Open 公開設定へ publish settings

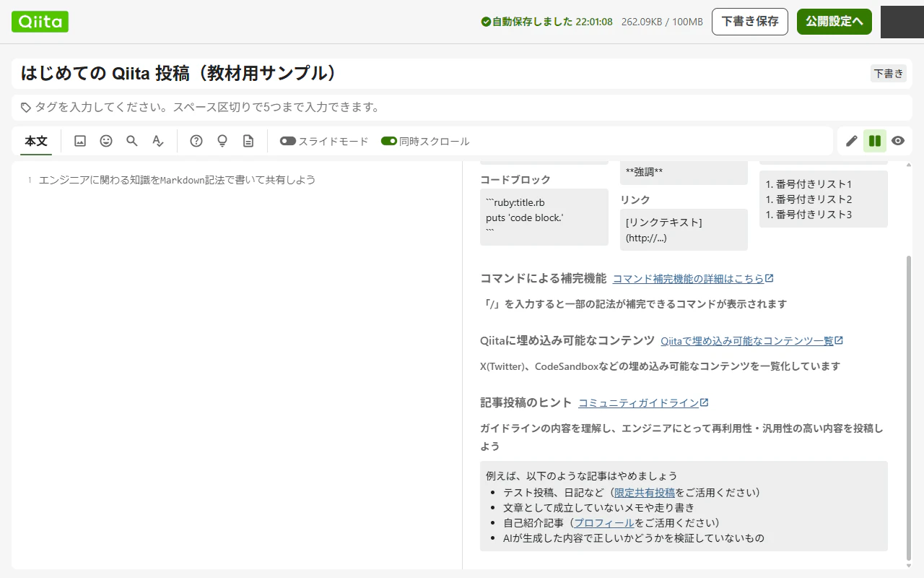pos(834,22)
